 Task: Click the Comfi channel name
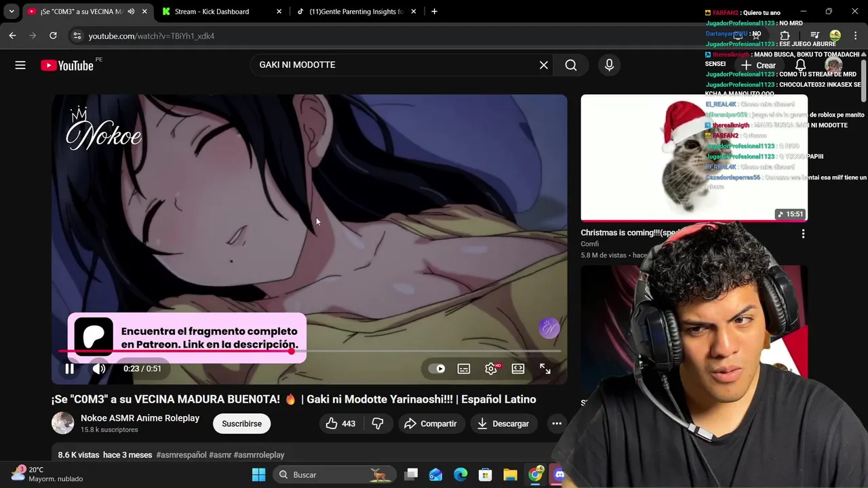(589, 244)
